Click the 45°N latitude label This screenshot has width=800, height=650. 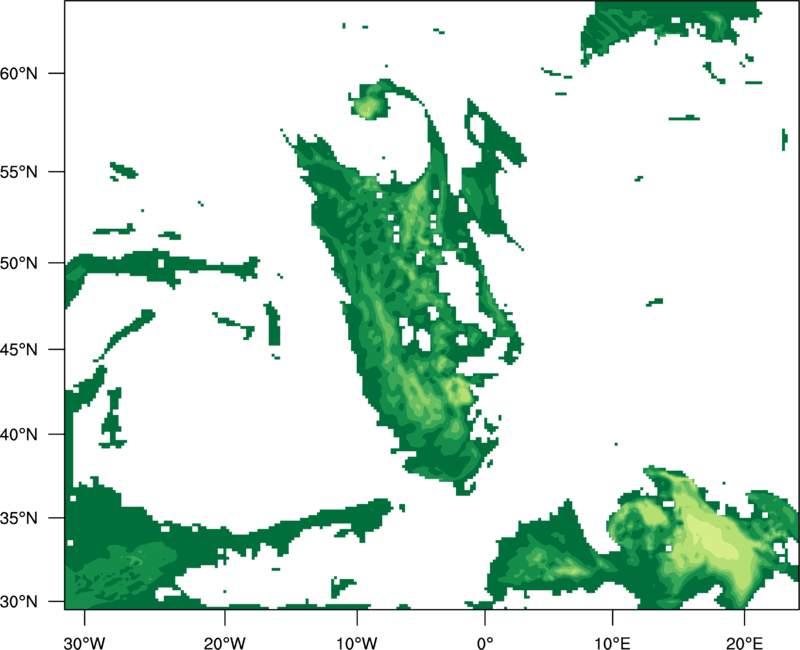point(19,349)
